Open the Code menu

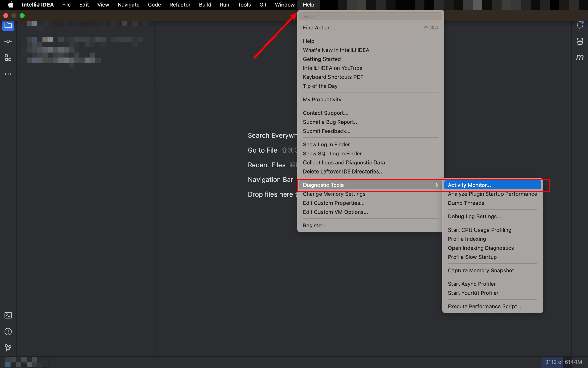pyautogui.click(x=154, y=5)
